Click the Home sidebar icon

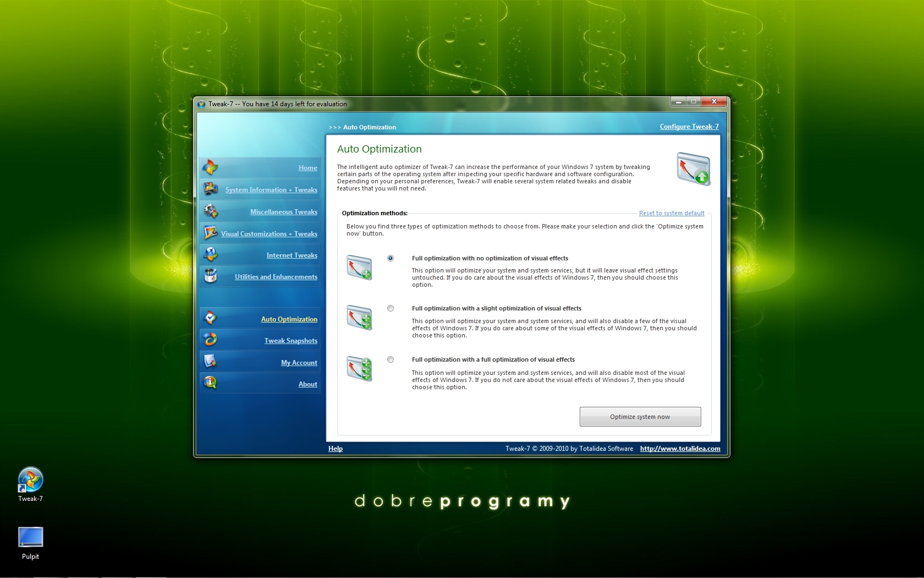point(210,167)
